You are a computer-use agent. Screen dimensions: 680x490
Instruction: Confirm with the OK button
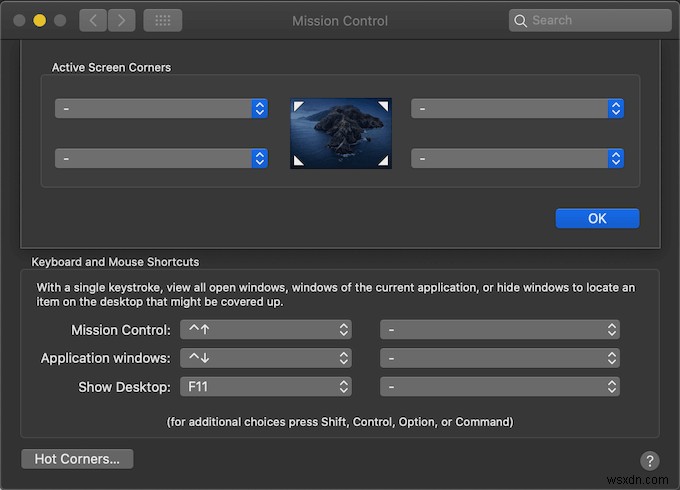(x=597, y=218)
